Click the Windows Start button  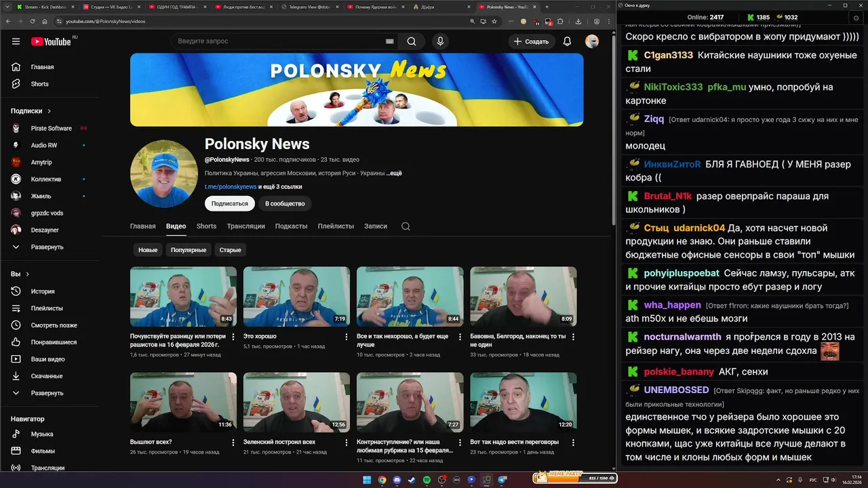[x=367, y=480]
